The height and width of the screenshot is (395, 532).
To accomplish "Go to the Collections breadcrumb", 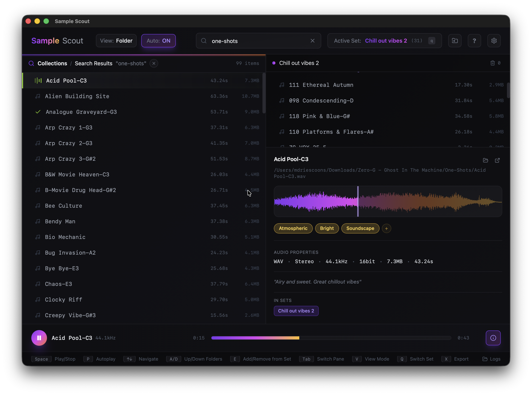I will [x=52, y=63].
